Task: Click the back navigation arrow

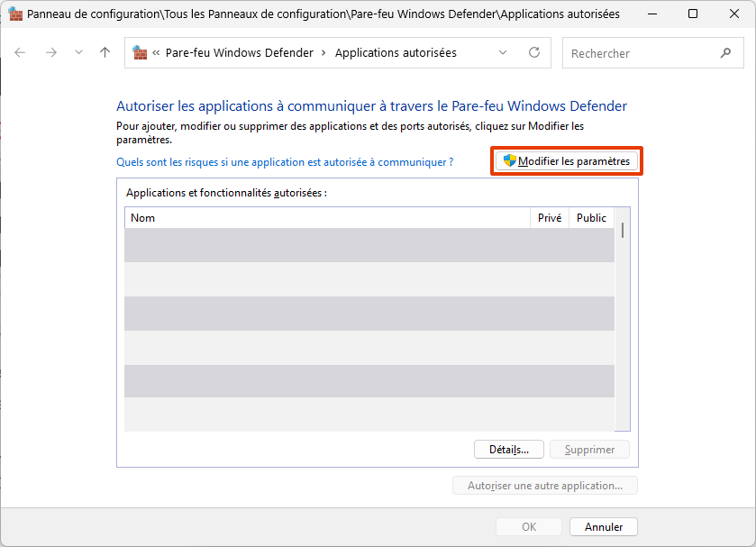Action: point(20,52)
